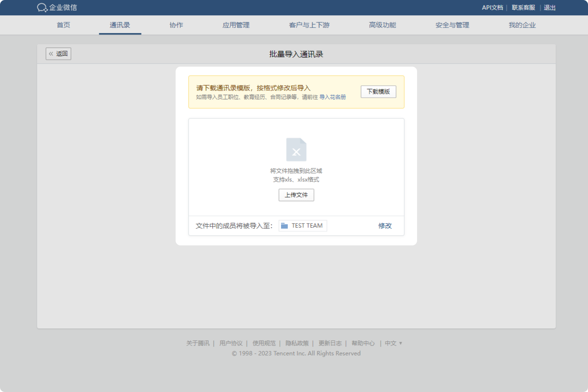This screenshot has width=588, height=392.
Task: Open the 导入花名册 link
Action: click(x=332, y=97)
